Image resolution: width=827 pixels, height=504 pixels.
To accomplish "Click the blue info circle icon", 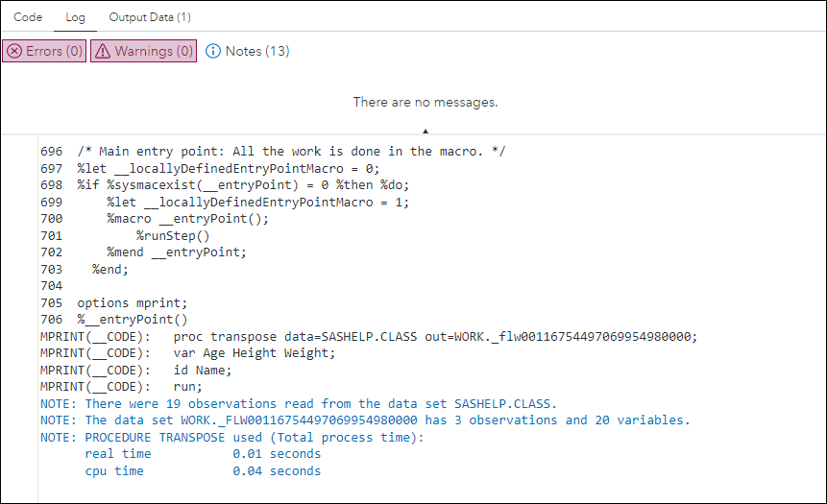I will click(213, 51).
